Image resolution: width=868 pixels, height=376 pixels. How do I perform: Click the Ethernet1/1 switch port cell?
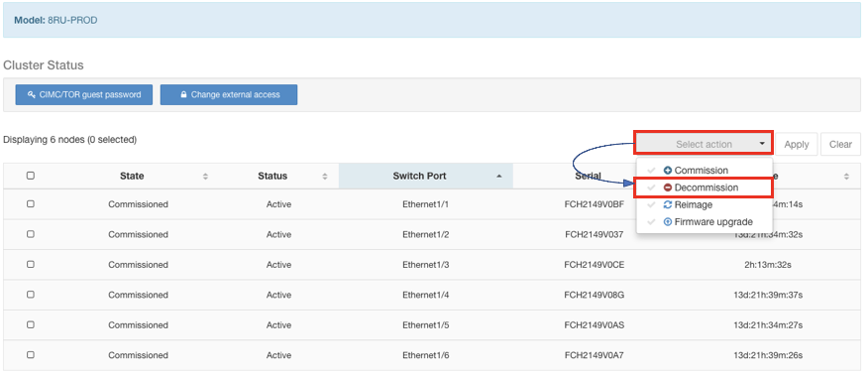pyautogui.click(x=425, y=204)
